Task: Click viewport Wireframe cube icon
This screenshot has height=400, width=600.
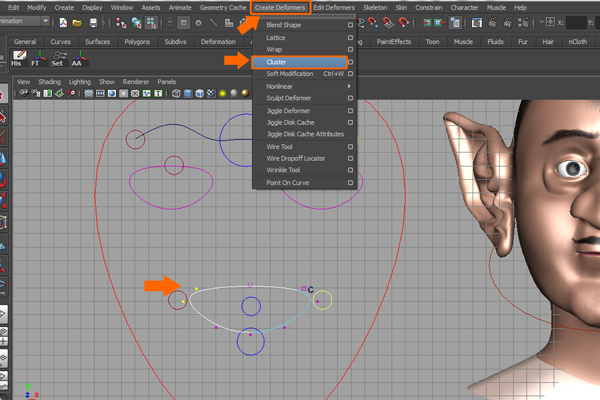Action: (x=176, y=93)
